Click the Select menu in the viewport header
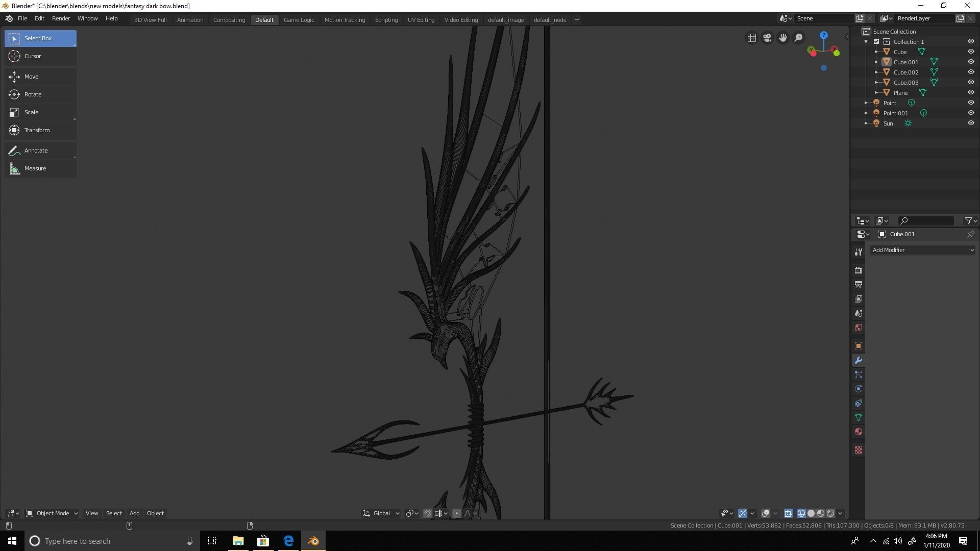This screenshot has height=551, width=980. point(113,513)
